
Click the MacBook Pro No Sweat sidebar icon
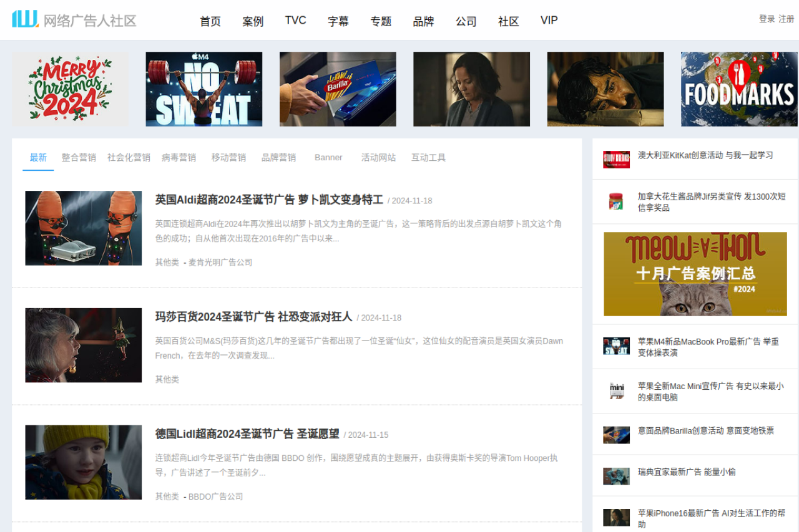pyautogui.click(x=616, y=346)
